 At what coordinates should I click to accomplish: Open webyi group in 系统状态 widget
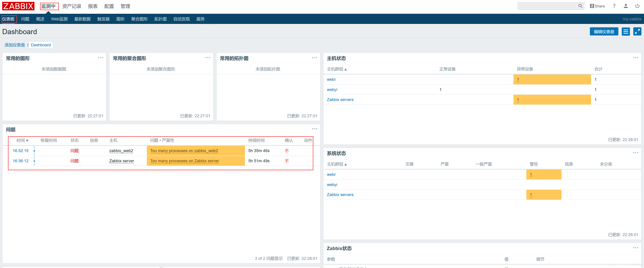tap(332, 184)
